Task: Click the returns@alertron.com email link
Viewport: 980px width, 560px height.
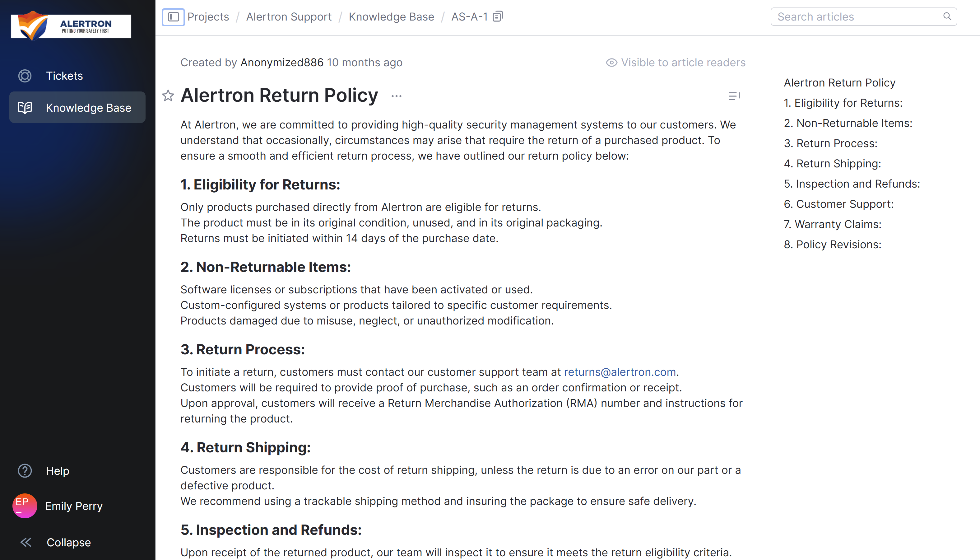Action: point(619,372)
